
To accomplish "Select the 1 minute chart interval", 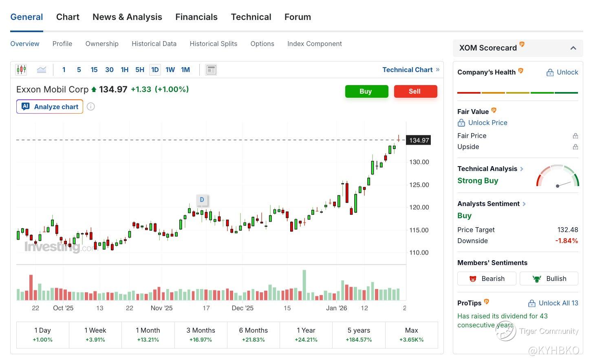I will (64, 70).
